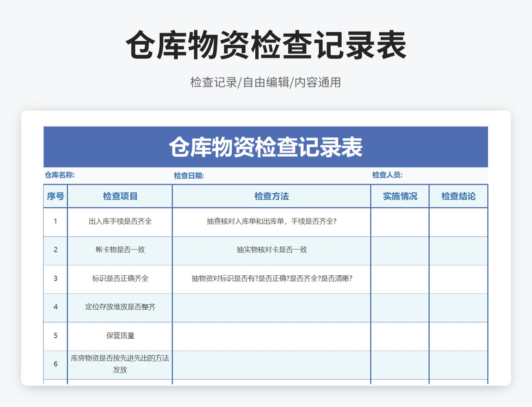Select the 检查结论 column header
The width and height of the screenshot is (532, 407).
point(458,196)
